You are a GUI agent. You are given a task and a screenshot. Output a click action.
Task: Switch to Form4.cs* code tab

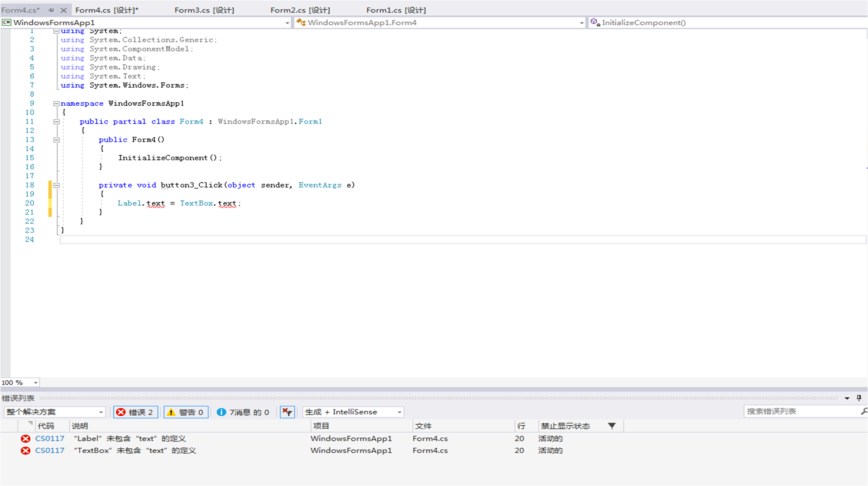click(x=21, y=10)
